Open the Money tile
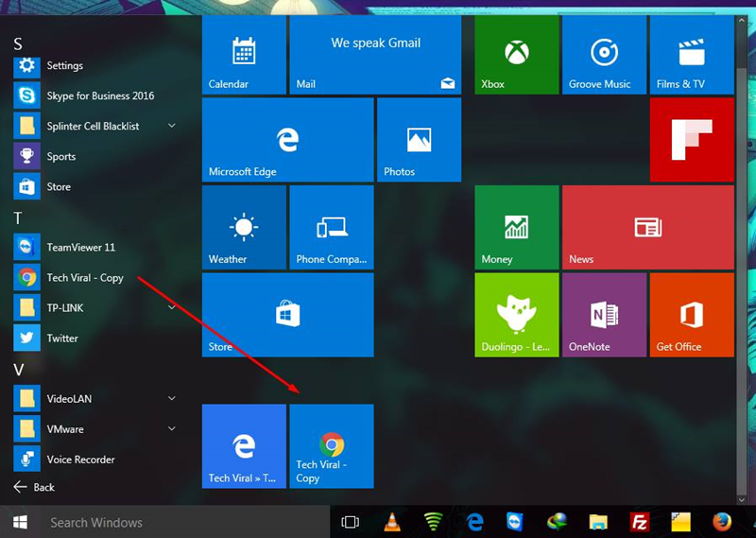The width and height of the screenshot is (756, 538). tap(517, 227)
